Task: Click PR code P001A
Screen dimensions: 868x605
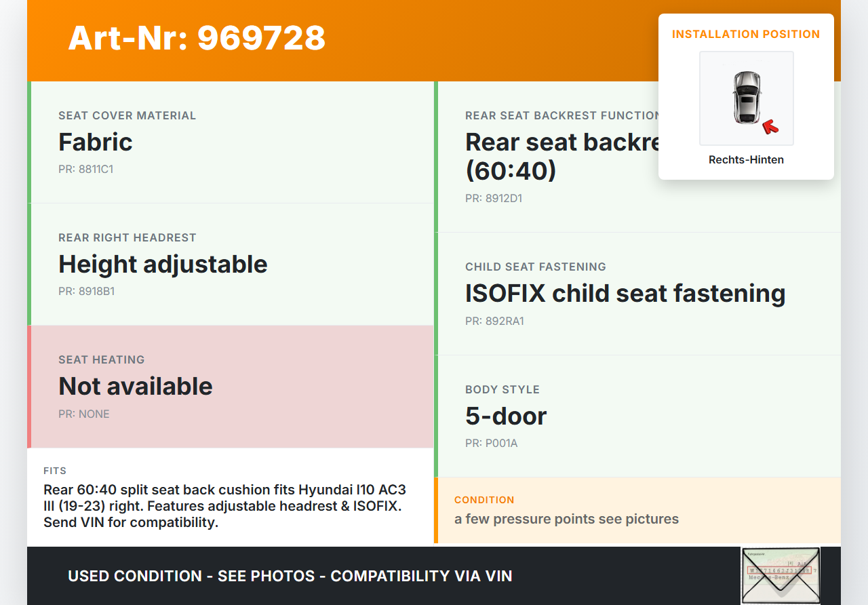Action: click(x=491, y=444)
